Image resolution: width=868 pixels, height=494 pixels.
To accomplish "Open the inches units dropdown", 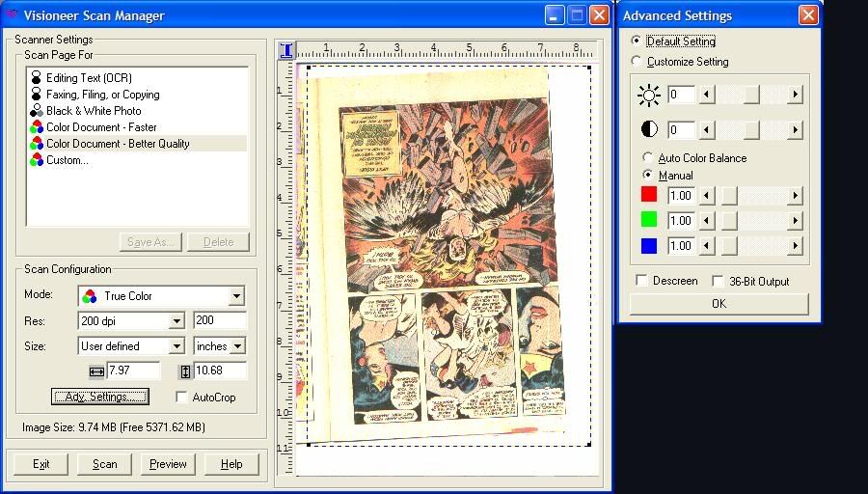I will click(x=237, y=346).
